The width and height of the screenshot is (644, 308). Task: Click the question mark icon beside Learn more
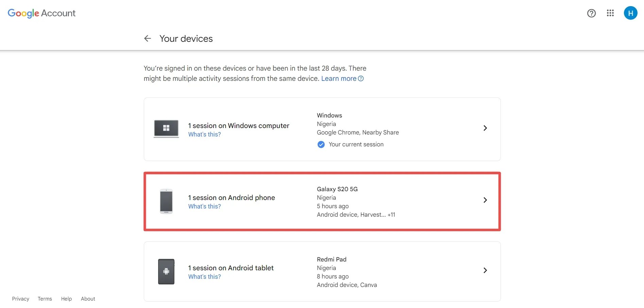(360, 78)
